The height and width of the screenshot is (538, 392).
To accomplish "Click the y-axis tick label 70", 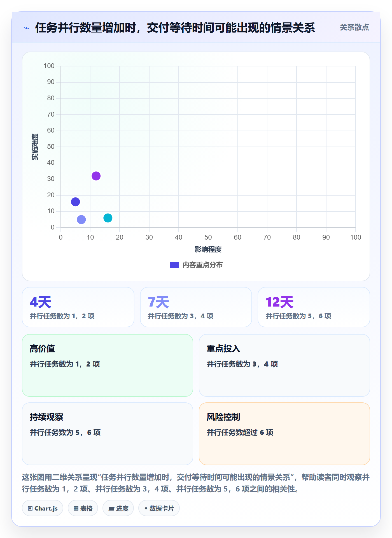I will point(51,114).
